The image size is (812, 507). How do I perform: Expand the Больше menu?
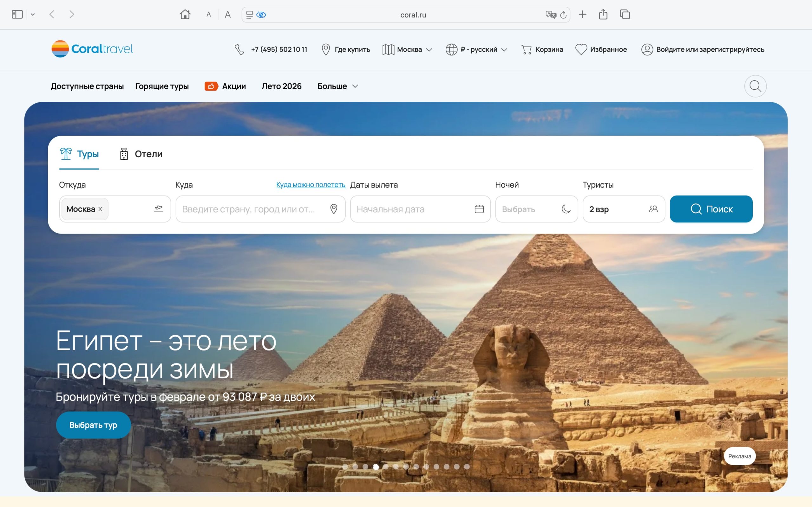click(337, 86)
